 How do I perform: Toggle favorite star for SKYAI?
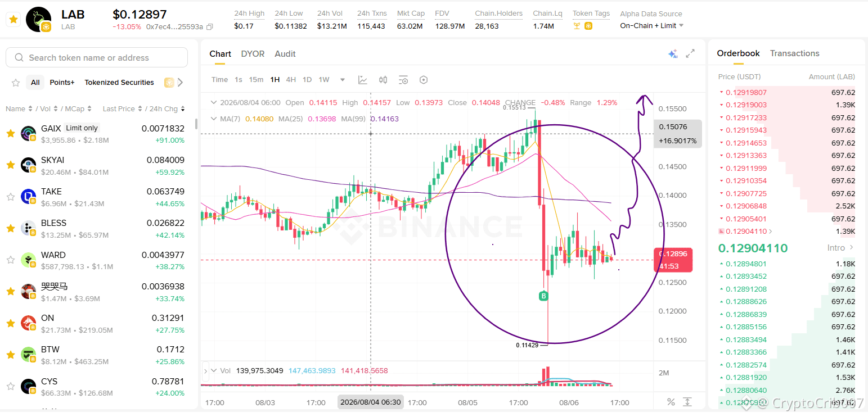[x=10, y=165]
